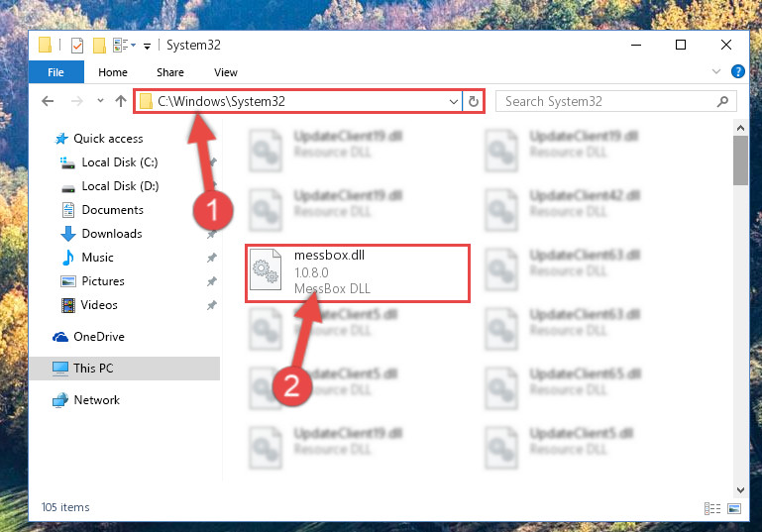Open Documents in the sidebar
Viewport: 762px width, 532px height.
click(x=112, y=210)
